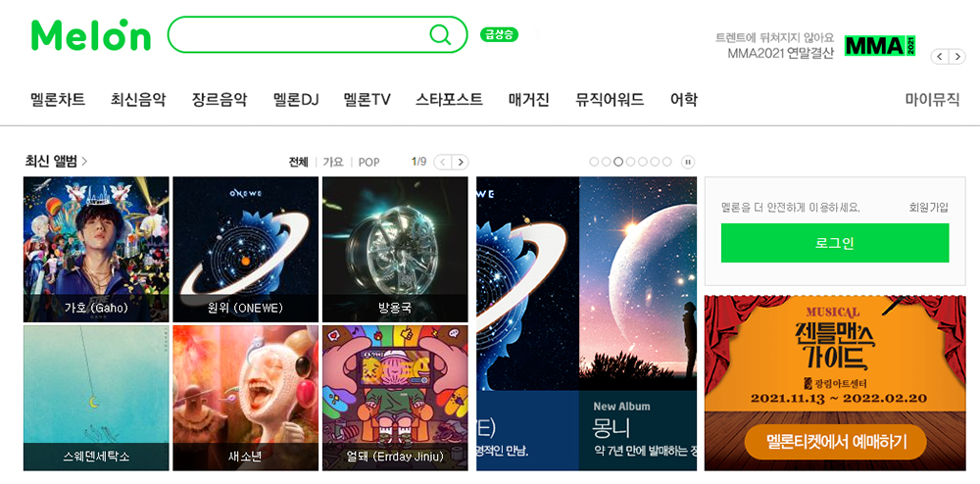Go to previous page of latest albums

[x=443, y=163]
